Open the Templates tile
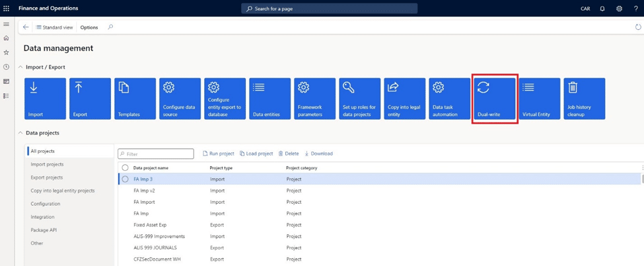Viewport: 644px width, 266px height. tap(135, 99)
